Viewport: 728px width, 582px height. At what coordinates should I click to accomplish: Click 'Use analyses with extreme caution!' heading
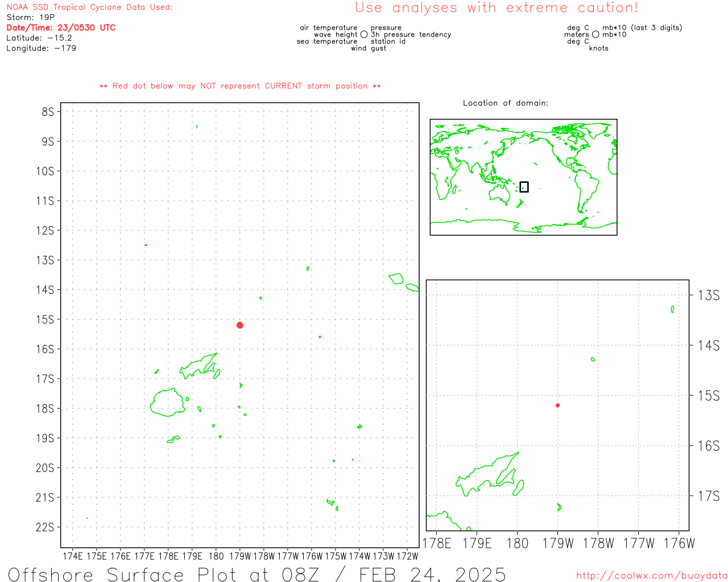497,8
